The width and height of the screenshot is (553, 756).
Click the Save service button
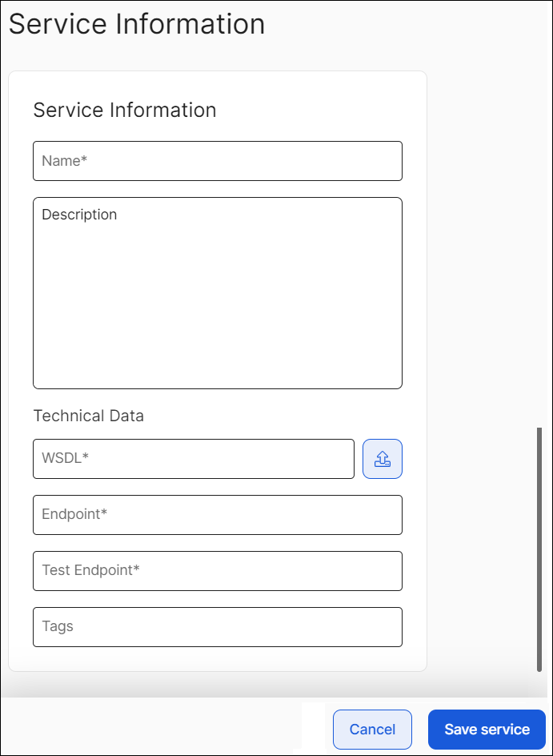point(487,730)
